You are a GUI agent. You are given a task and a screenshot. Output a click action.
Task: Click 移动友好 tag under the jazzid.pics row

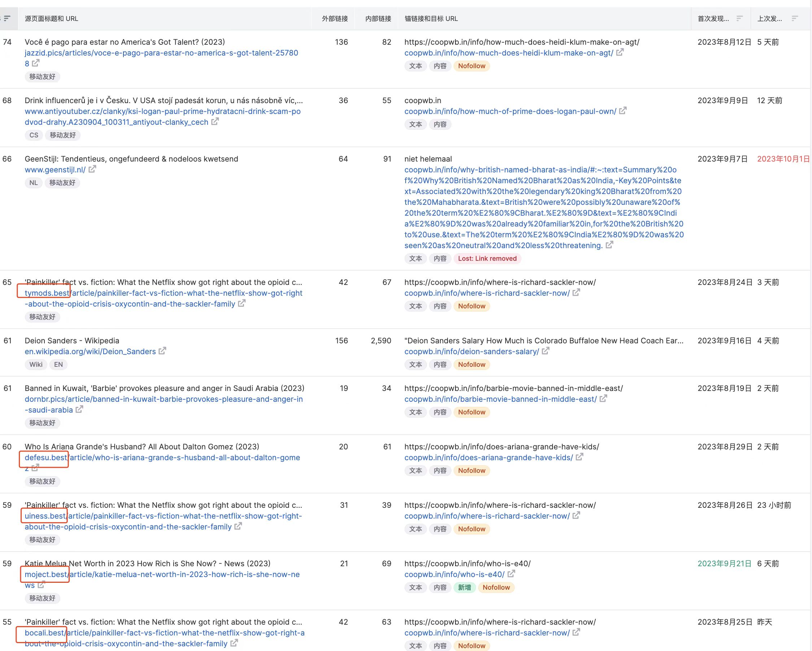43,77
